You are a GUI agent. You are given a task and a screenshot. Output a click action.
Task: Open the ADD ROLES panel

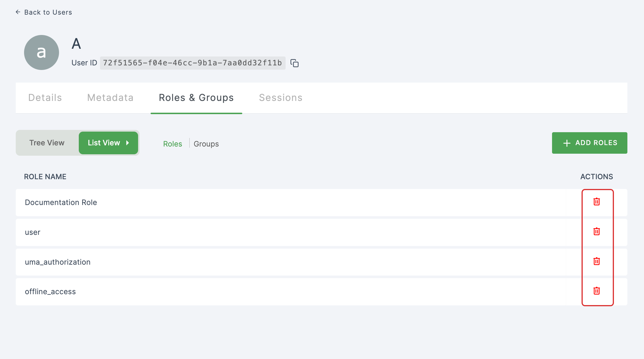(x=590, y=142)
